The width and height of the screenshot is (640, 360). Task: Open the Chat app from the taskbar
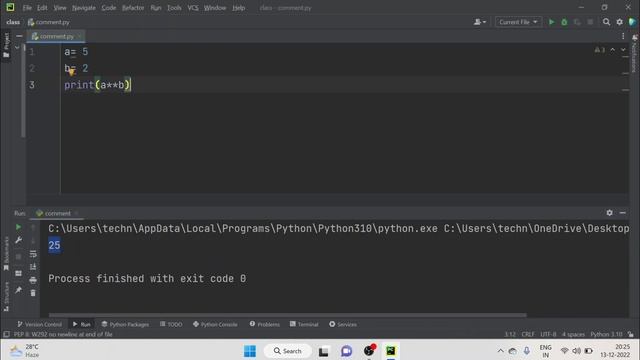coord(347,351)
